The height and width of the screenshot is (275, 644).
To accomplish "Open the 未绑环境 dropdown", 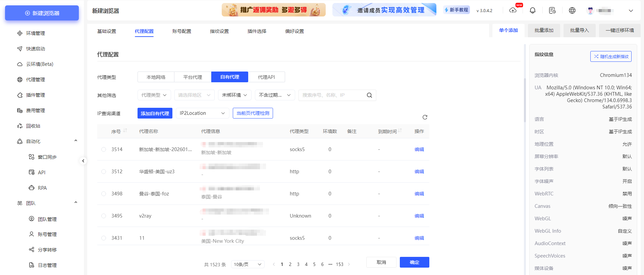I will click(235, 95).
